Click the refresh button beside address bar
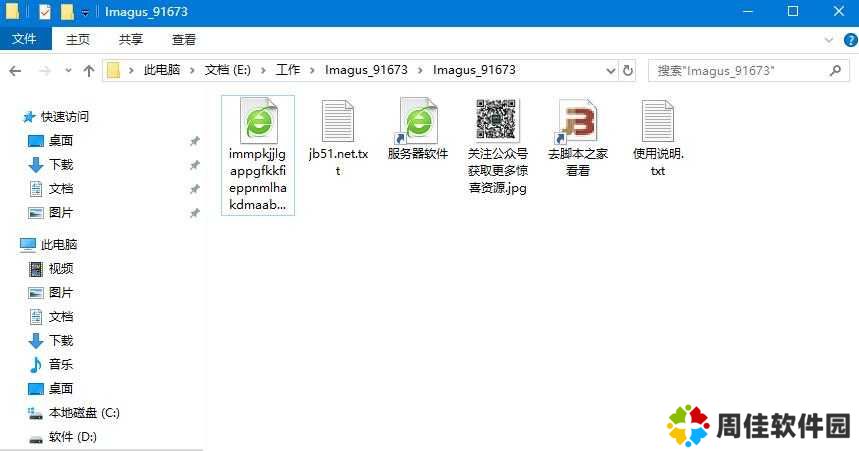The image size is (859, 451). 628,71
